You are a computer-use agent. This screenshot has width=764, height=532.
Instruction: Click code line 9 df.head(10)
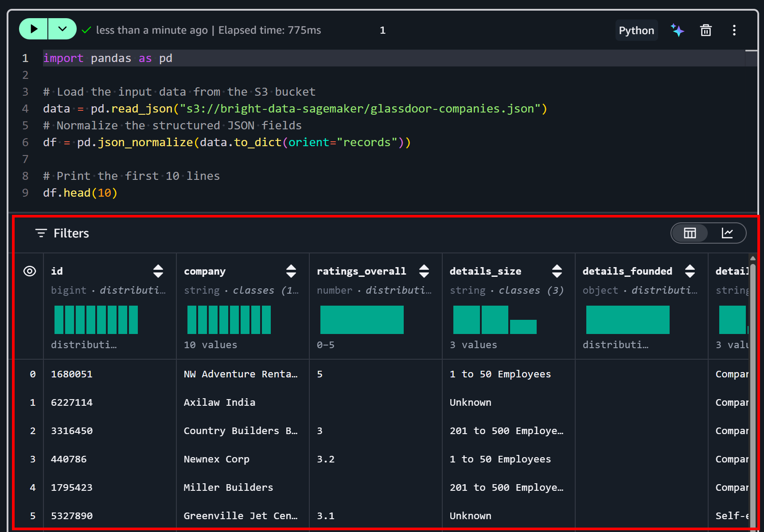80,193
